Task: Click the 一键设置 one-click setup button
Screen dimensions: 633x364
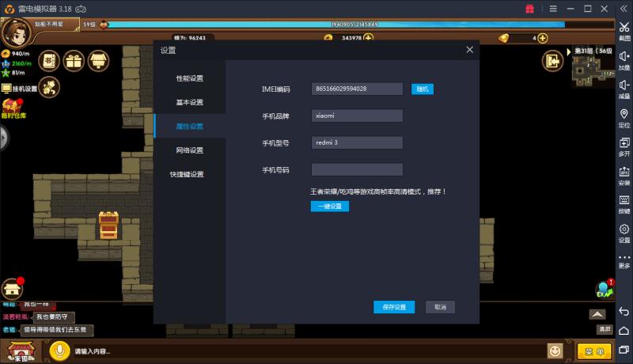Action: (x=329, y=207)
